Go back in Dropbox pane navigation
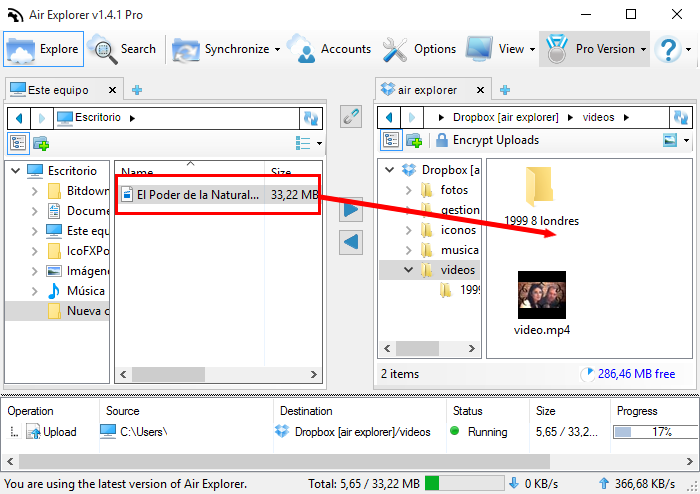 click(x=389, y=117)
